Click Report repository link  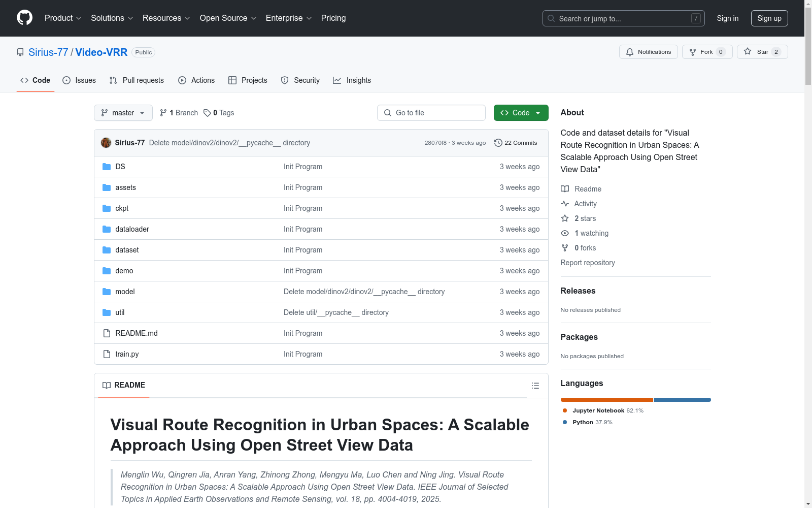(588, 263)
